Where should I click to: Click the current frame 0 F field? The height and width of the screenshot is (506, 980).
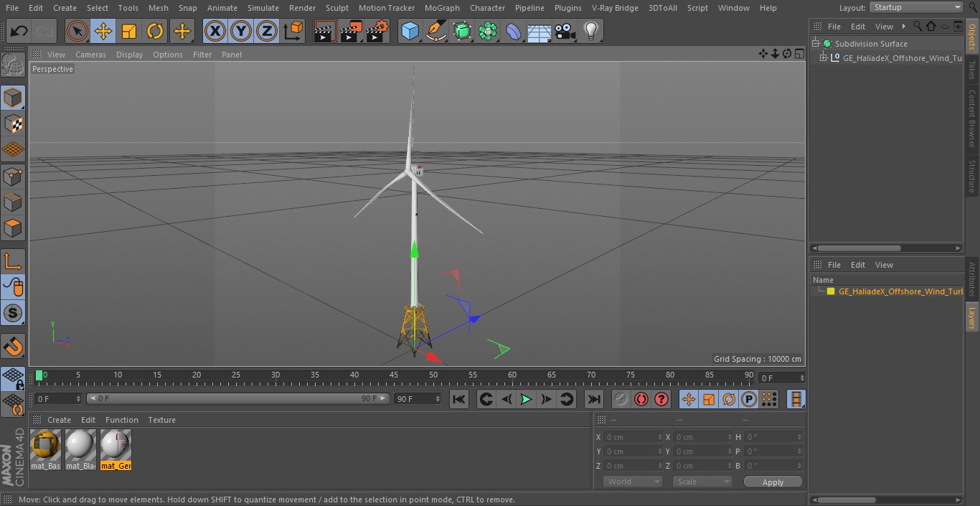coord(782,378)
